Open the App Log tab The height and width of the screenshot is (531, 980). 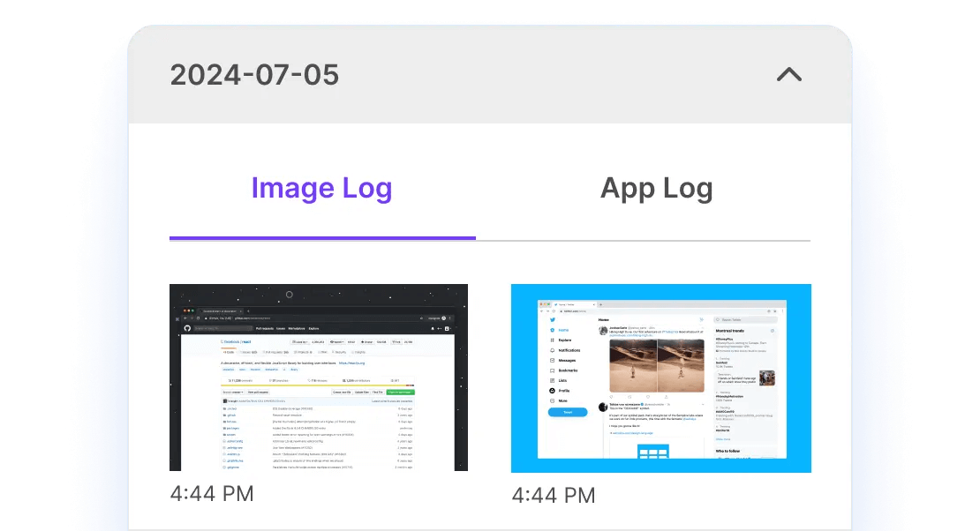click(x=656, y=188)
